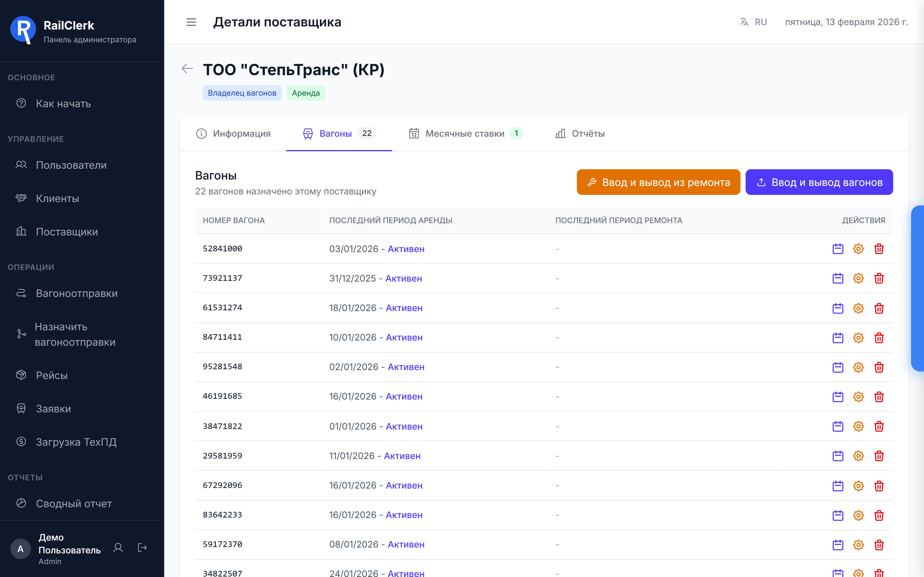
Task: Open the user profile icon in sidebar footer
Action: click(x=118, y=548)
